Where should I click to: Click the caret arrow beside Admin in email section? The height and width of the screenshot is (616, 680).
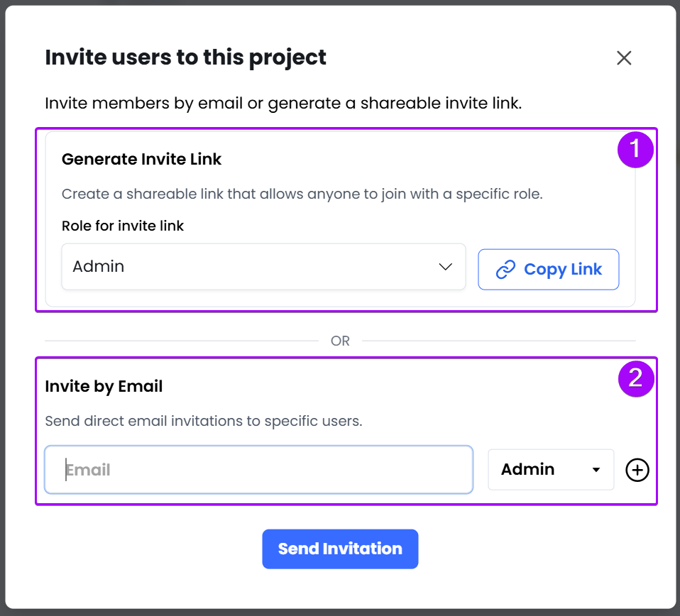[595, 469]
